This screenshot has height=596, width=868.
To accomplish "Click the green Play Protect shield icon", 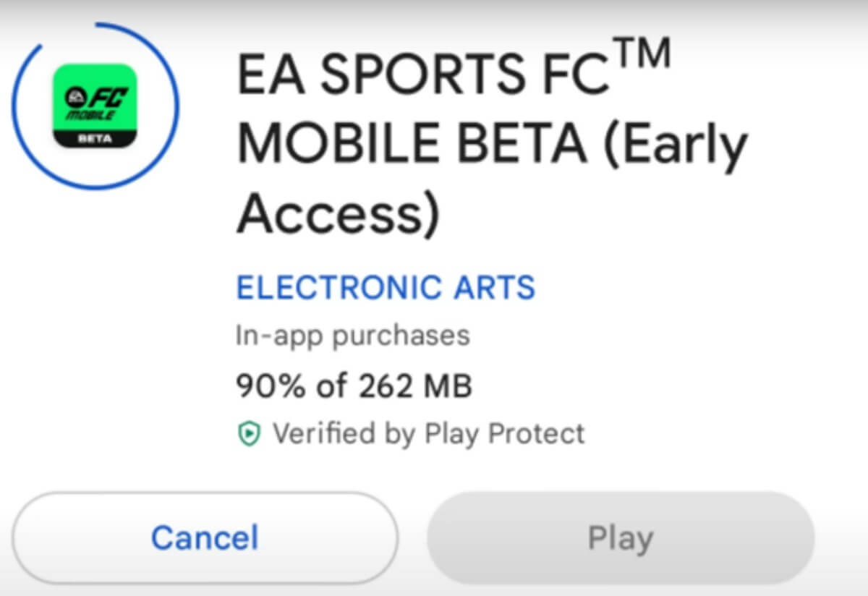I will point(249,433).
